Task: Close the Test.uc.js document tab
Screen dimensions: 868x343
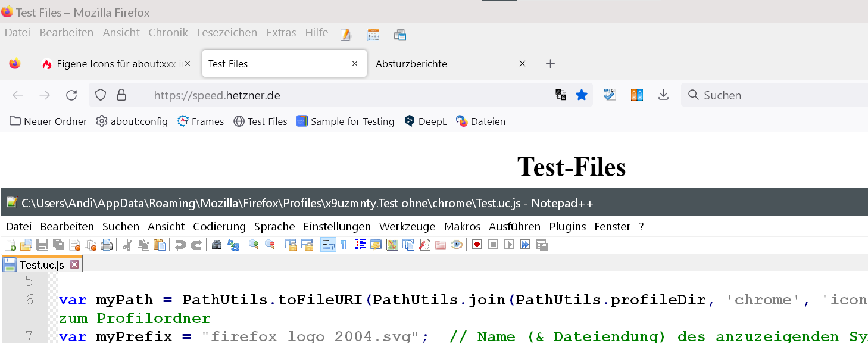Action: coord(74,264)
